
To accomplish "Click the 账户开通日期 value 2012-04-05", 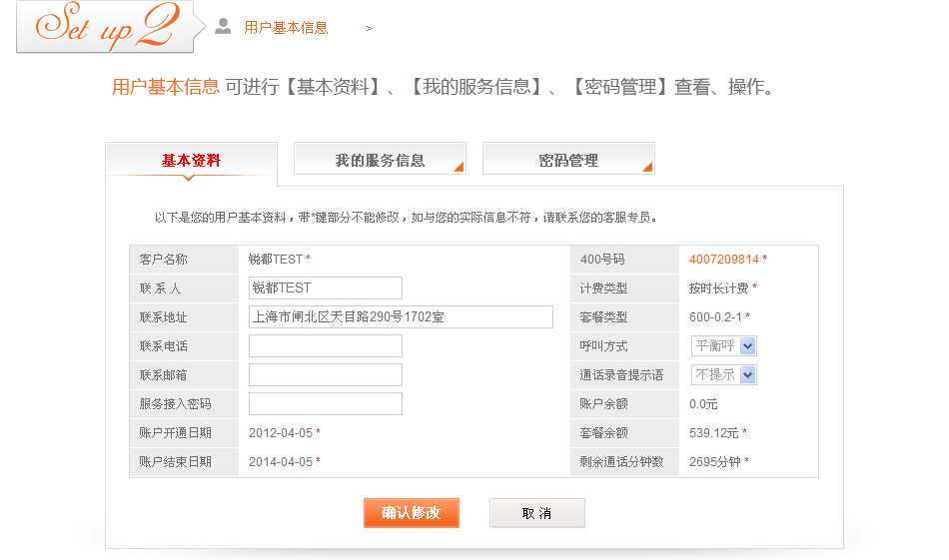I will click(281, 433).
